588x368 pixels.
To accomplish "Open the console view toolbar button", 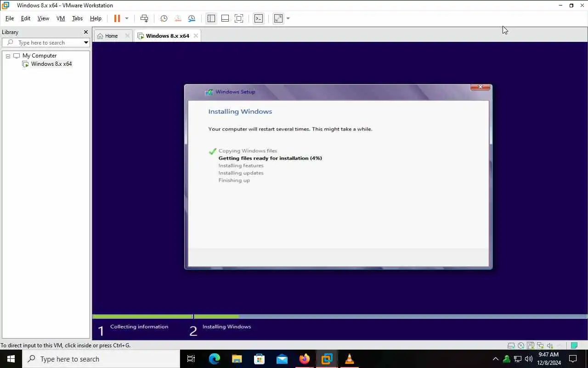I will [259, 18].
